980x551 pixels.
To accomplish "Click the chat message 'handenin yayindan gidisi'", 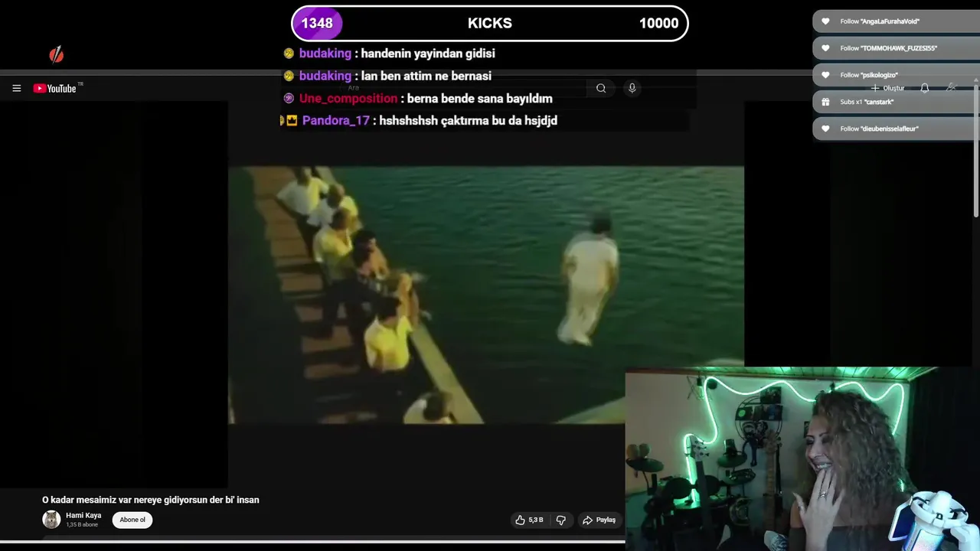I will 428,54.
